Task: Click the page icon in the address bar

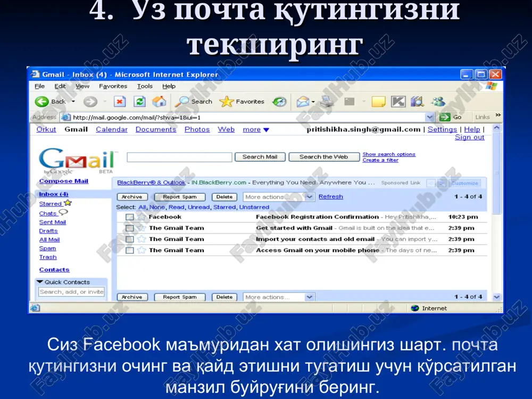Action: click(66, 118)
